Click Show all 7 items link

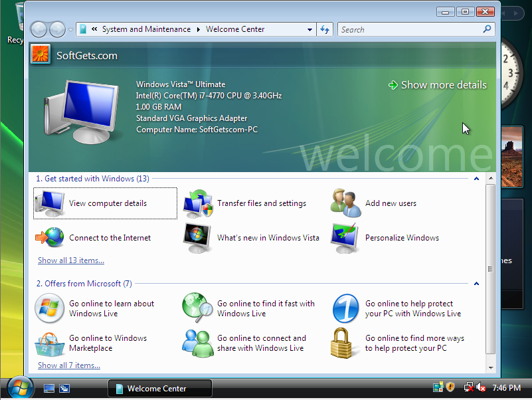point(69,365)
